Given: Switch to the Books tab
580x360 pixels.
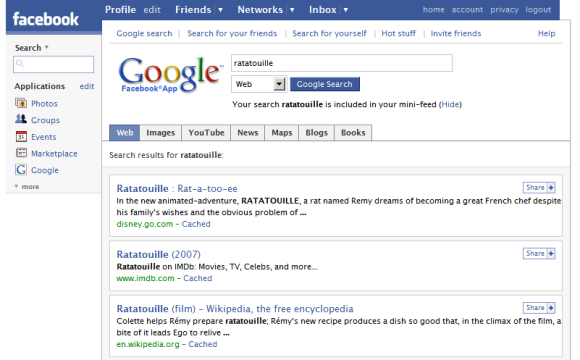Looking at the screenshot, I should click(353, 133).
